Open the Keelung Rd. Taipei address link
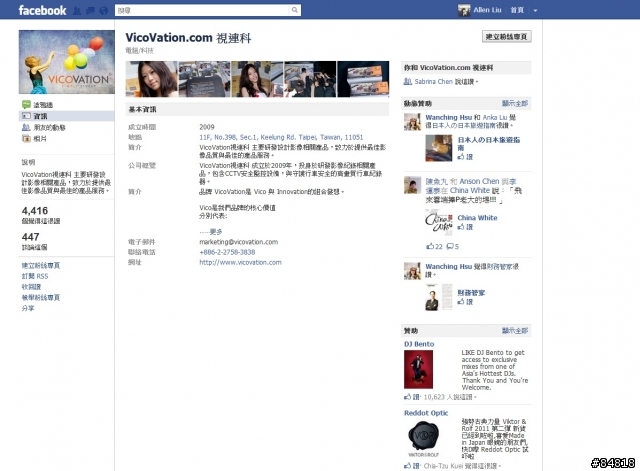Image resolution: width=640 pixels, height=471 pixels. pyautogui.click(x=281, y=137)
